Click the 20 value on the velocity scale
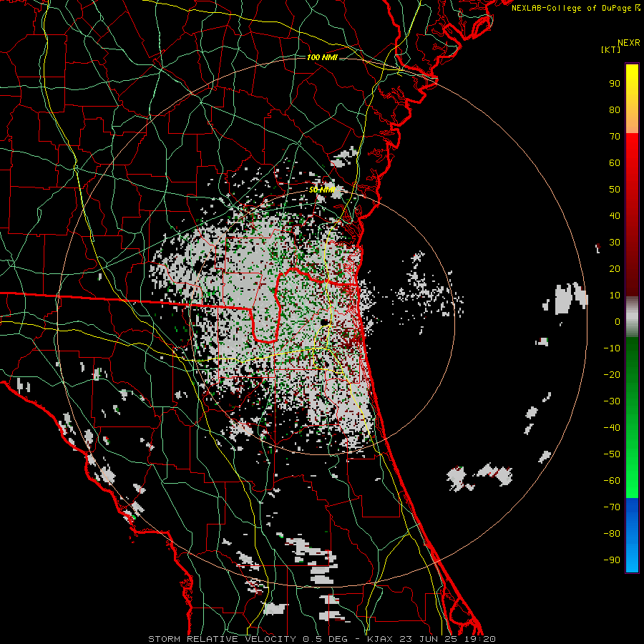The image size is (644, 644). pyautogui.click(x=615, y=269)
